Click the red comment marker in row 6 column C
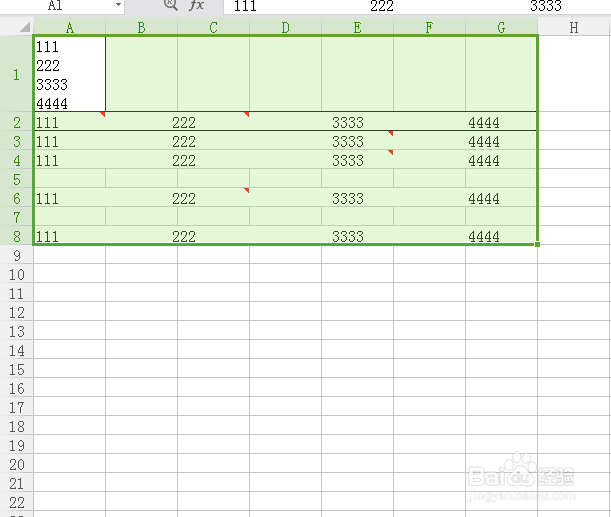 click(x=247, y=190)
